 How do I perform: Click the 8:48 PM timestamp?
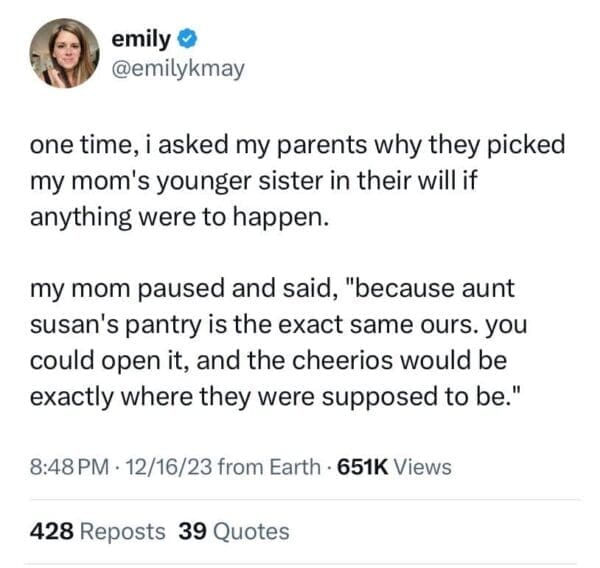pyautogui.click(x=66, y=467)
